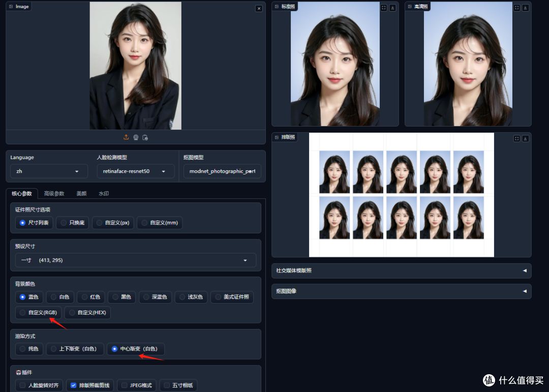Image resolution: width=549 pixels, height=392 pixels.
Task: Upload an image using the upload icon
Action: pyautogui.click(x=126, y=137)
